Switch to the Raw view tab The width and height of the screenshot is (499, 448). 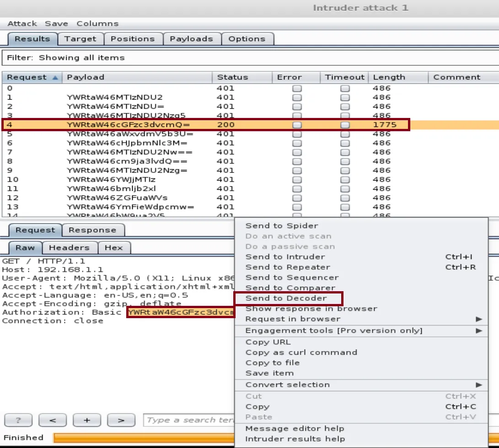pyautogui.click(x=25, y=248)
